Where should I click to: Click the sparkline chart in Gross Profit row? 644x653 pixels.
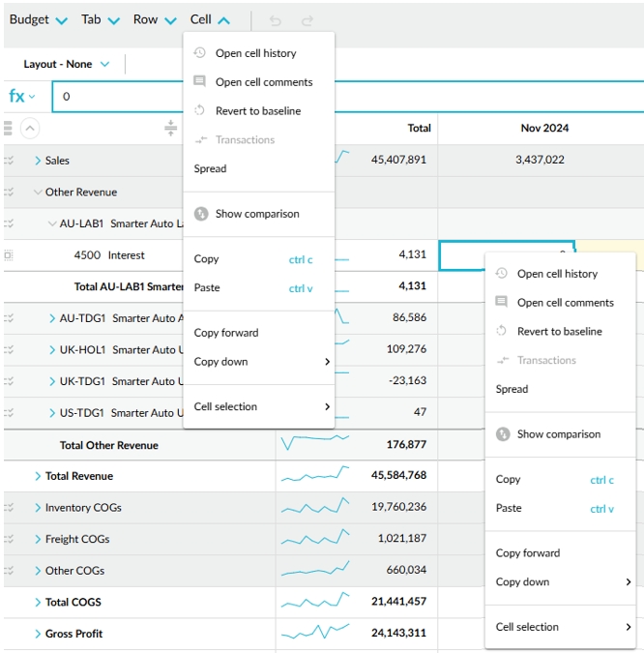click(x=314, y=633)
